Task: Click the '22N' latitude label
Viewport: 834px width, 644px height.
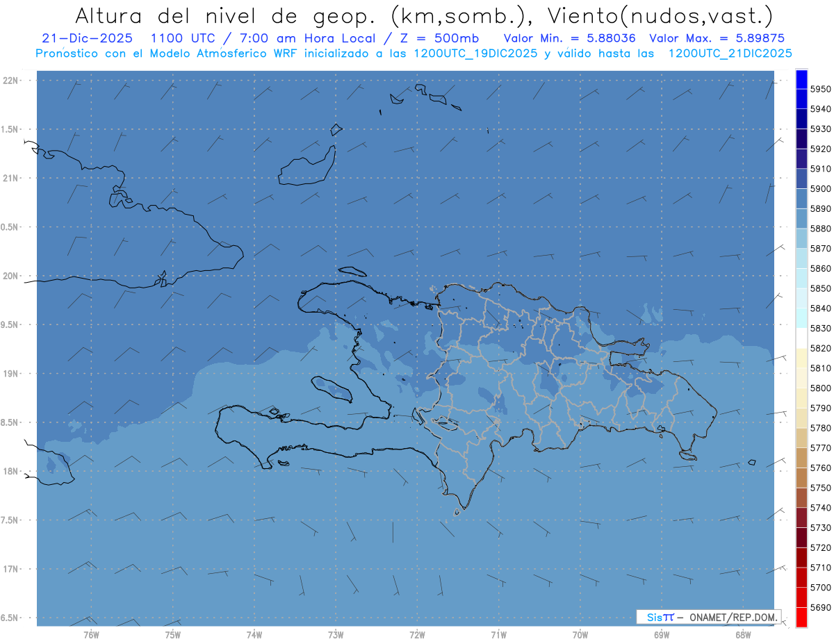Action: pyautogui.click(x=10, y=81)
